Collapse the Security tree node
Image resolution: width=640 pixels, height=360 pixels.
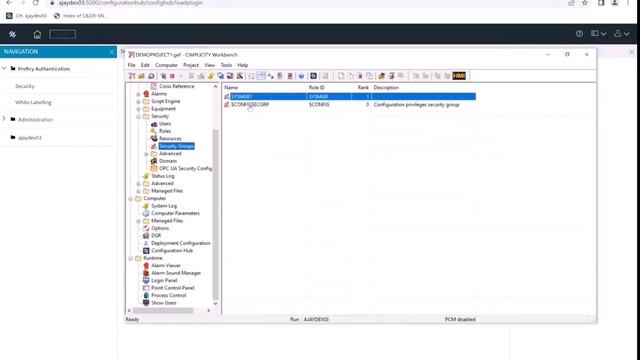click(138, 117)
